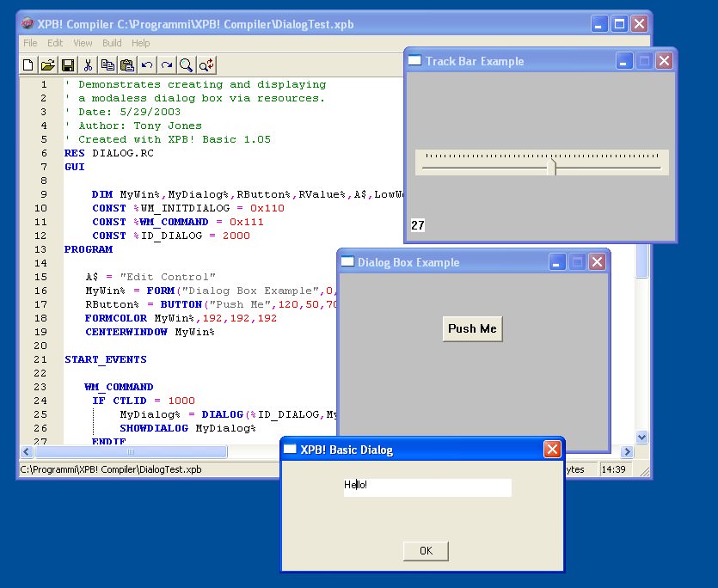The height and width of the screenshot is (588, 718).
Task: Click the code line RES DIALOG.RC
Action: pyautogui.click(x=109, y=153)
